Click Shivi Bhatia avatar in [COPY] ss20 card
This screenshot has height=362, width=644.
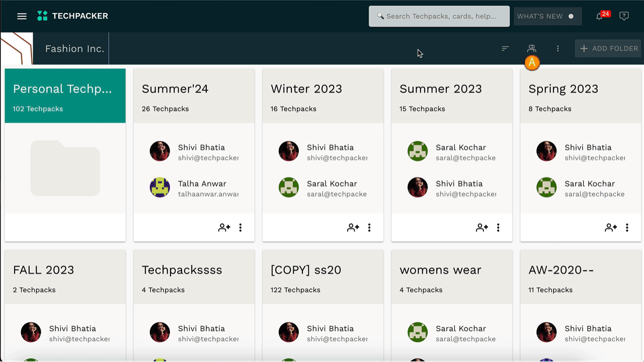point(289,332)
